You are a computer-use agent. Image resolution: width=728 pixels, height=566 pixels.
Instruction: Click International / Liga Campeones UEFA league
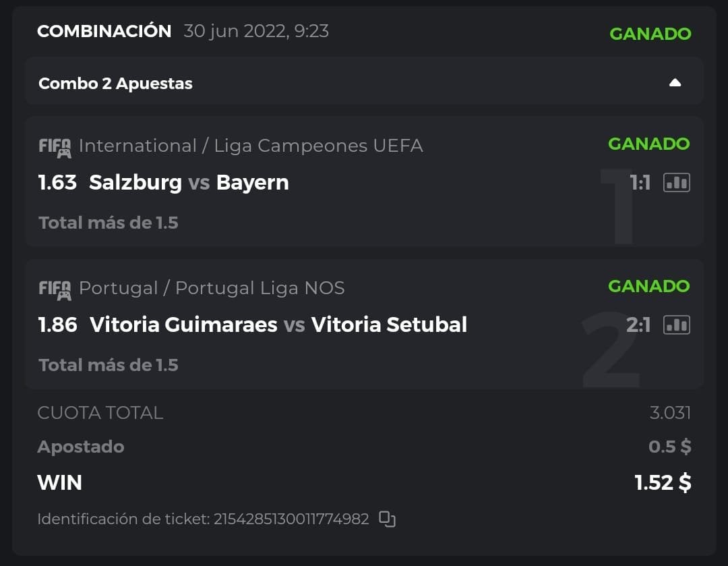251,146
